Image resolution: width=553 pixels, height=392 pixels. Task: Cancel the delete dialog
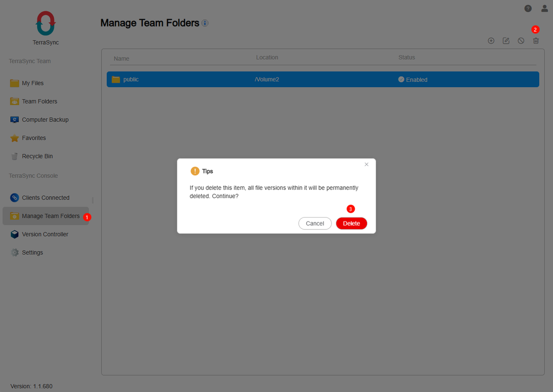tap(315, 223)
